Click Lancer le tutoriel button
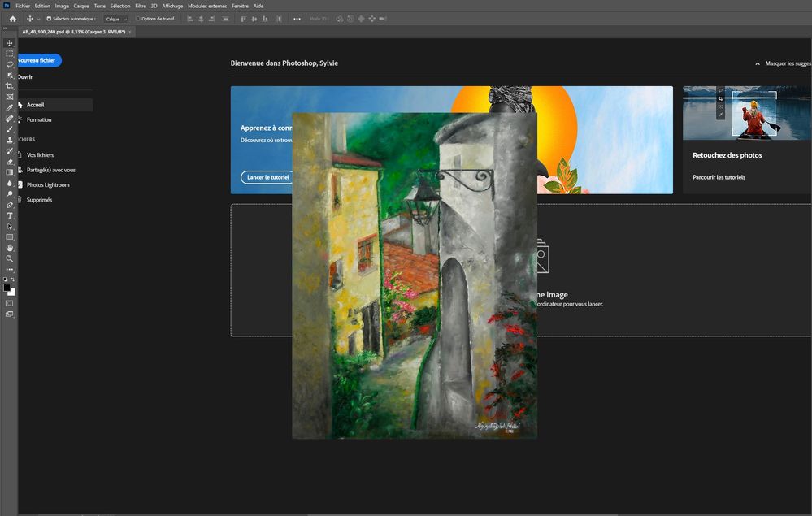Viewport: 812px width, 516px height. tap(267, 177)
